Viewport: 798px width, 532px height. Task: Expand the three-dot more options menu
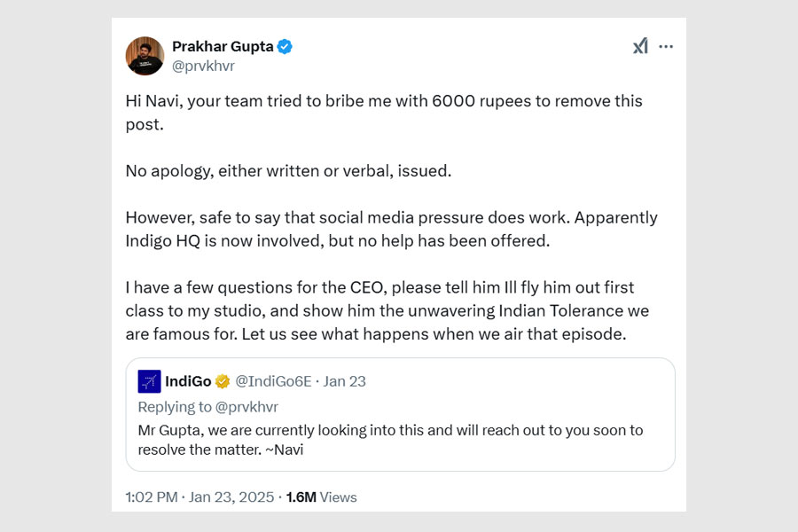pyautogui.click(x=666, y=46)
